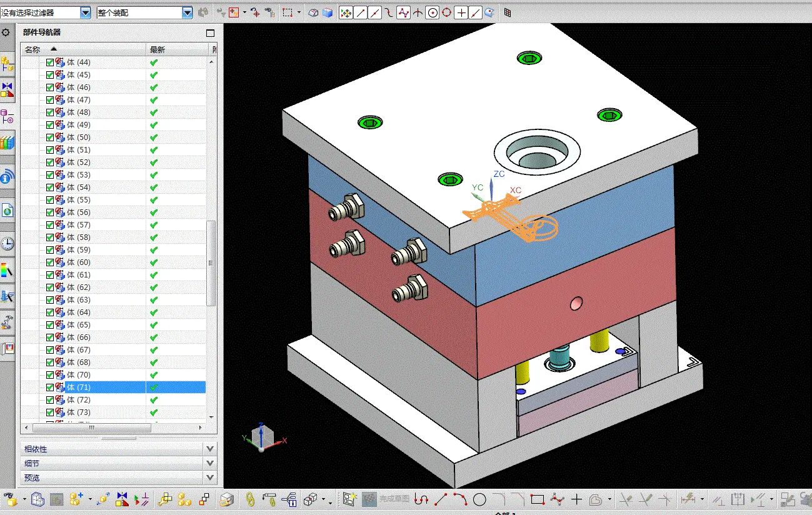Open the rectangle selection mode dropdown arrow
The width and height of the screenshot is (812, 515).
299,12
